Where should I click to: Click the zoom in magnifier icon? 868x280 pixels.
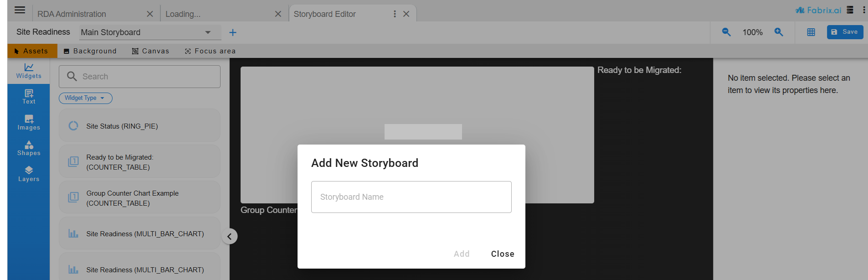[779, 32]
